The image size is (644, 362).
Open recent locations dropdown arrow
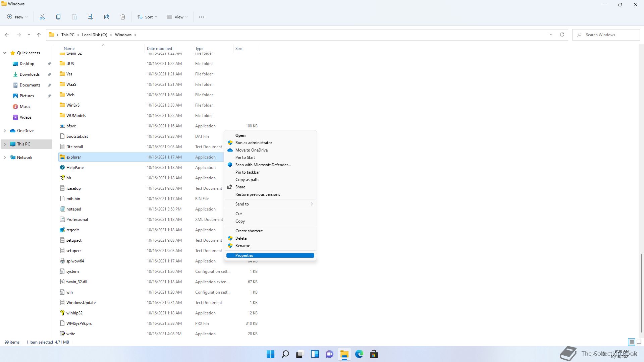[29, 35]
